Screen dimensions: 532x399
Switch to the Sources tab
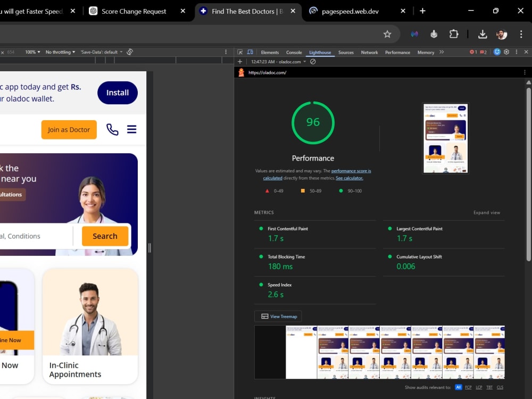coord(346,52)
